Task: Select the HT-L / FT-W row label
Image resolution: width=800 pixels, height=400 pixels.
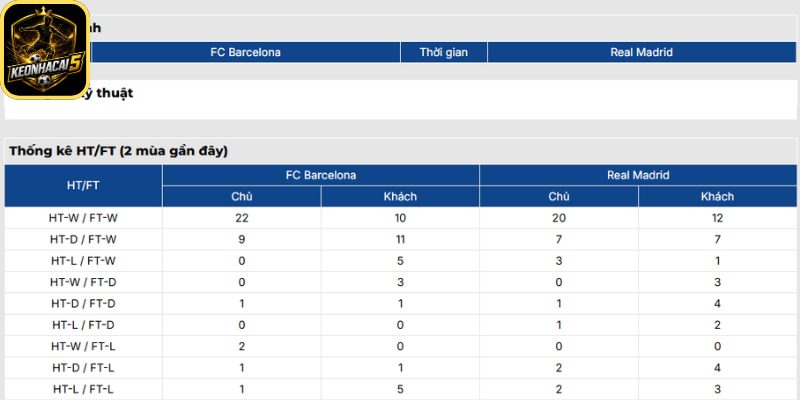Action: click(83, 261)
